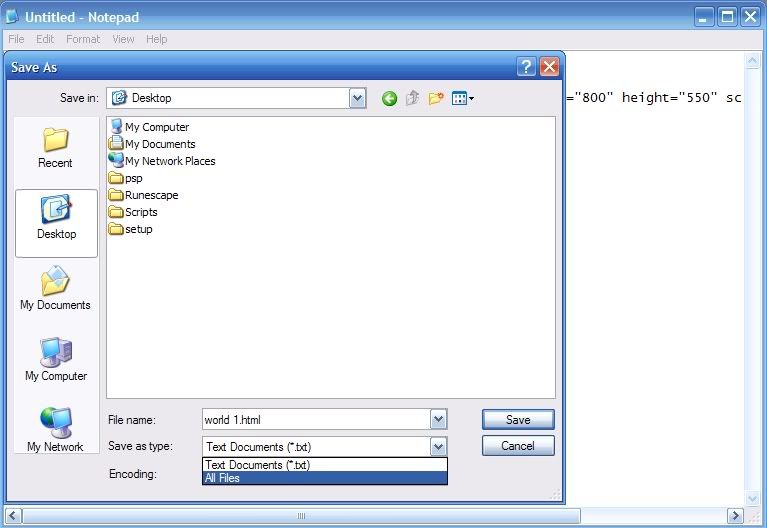
Task: Create a new folder with toolbar icon
Action: pyautogui.click(x=436, y=98)
